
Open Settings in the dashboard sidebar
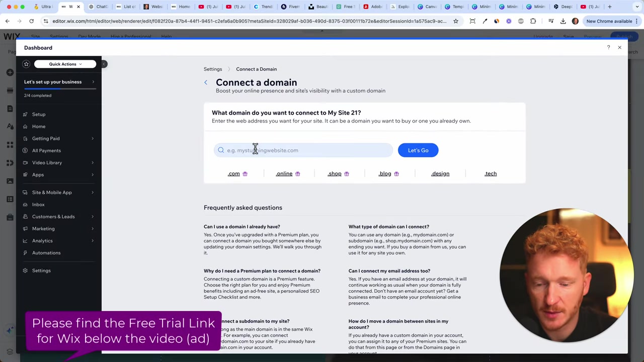[41, 270]
